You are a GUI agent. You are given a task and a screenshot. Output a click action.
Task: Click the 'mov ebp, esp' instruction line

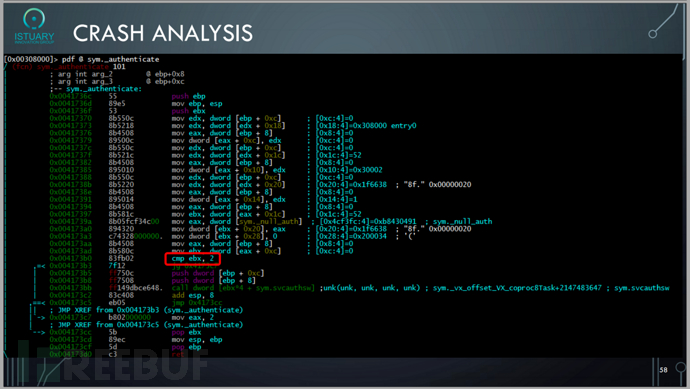197,103
